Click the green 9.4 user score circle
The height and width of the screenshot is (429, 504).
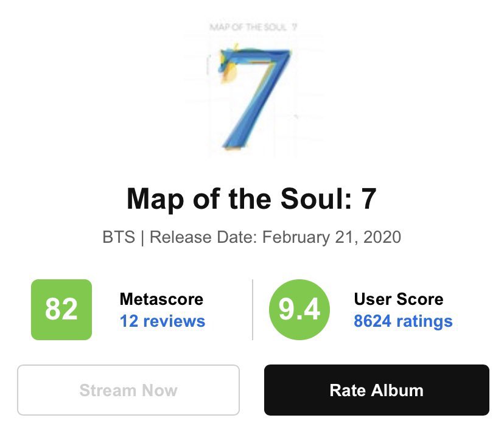[299, 310]
